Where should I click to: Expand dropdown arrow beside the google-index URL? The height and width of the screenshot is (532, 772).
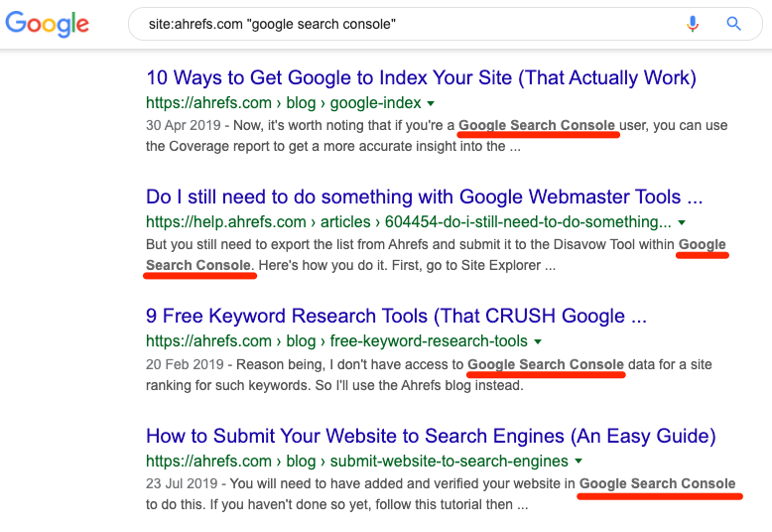pyautogui.click(x=432, y=103)
